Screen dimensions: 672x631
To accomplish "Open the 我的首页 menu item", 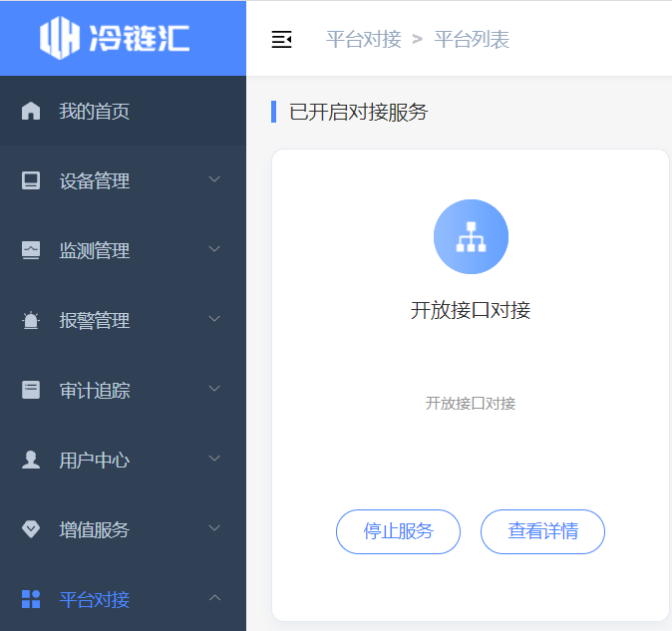I will click(x=123, y=111).
